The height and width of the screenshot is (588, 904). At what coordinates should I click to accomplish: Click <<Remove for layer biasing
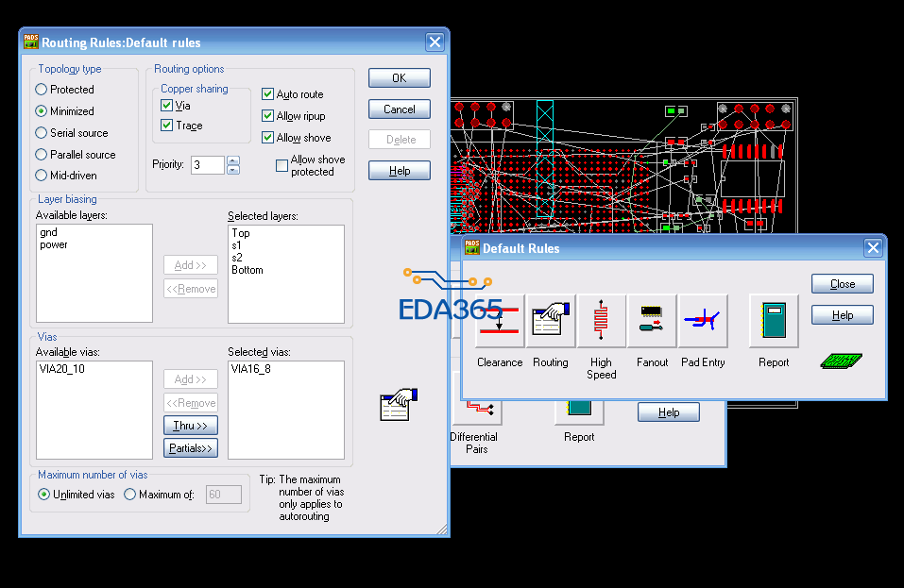(x=191, y=289)
